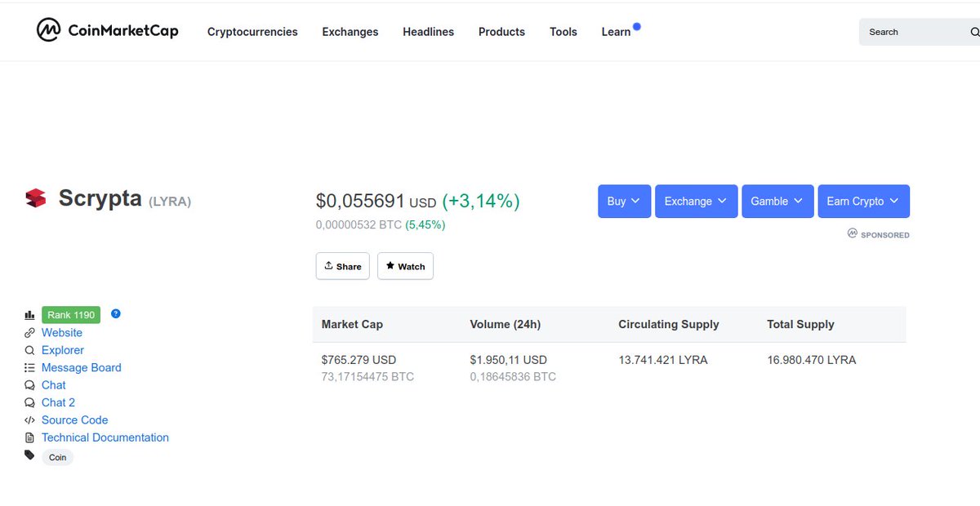
Task: Click the document icon beside Technical Documentation
Action: tap(29, 437)
